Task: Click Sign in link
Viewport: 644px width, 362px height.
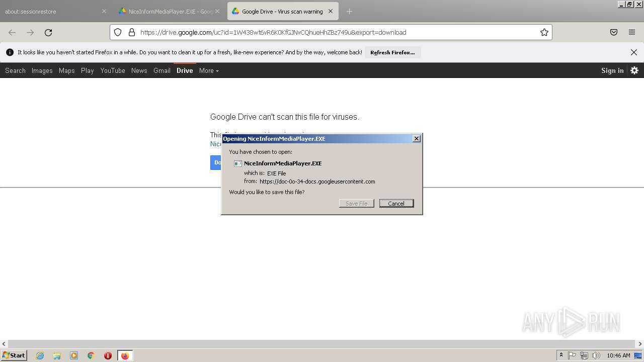Action: (612, 70)
